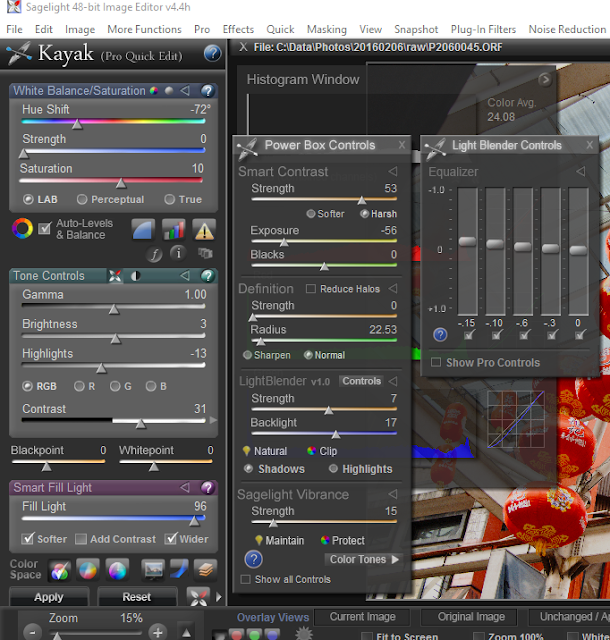Select R channel radio button
This screenshot has height=640, width=610.
tap(79, 386)
